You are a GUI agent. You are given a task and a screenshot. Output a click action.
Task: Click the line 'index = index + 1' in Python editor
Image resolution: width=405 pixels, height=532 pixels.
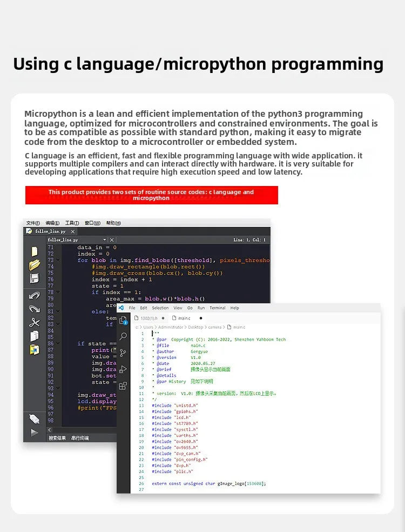pos(122,280)
